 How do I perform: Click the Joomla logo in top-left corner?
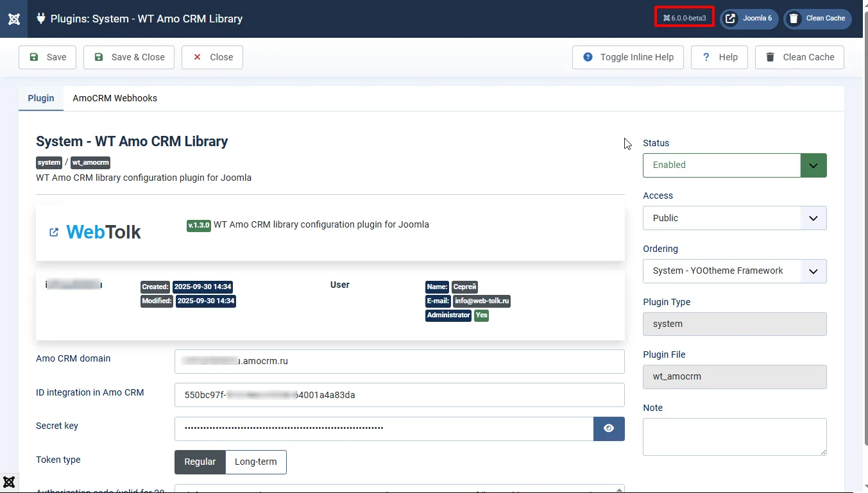point(14,19)
